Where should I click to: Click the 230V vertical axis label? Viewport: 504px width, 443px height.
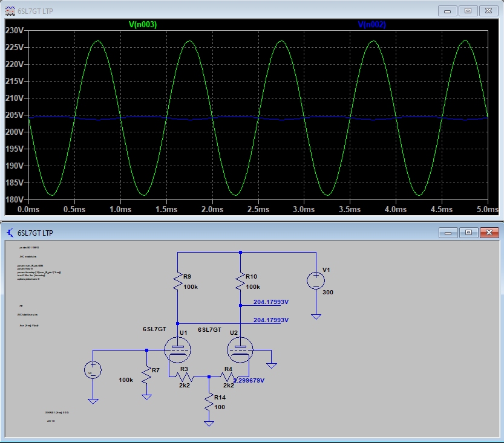(x=15, y=30)
